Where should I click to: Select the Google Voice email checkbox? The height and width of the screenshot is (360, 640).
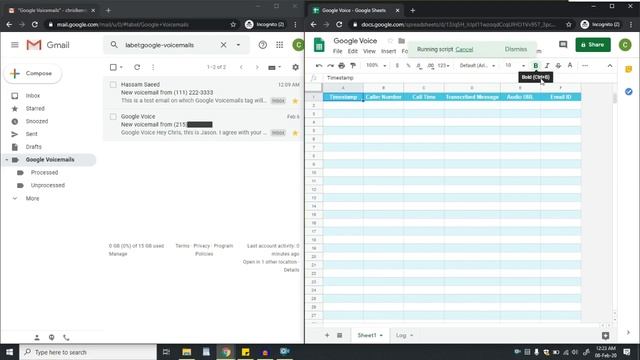tap(113, 117)
